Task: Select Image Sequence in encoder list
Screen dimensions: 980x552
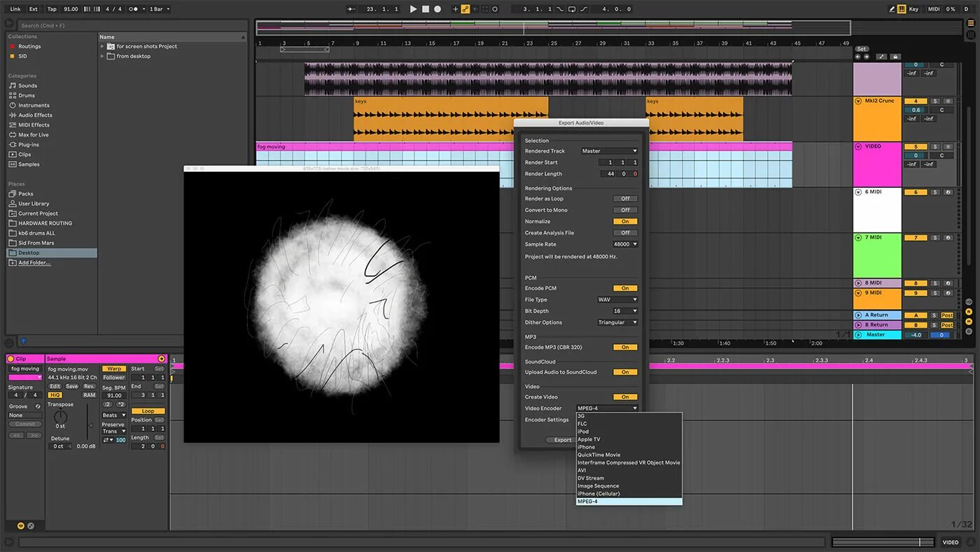Action: tap(629, 485)
